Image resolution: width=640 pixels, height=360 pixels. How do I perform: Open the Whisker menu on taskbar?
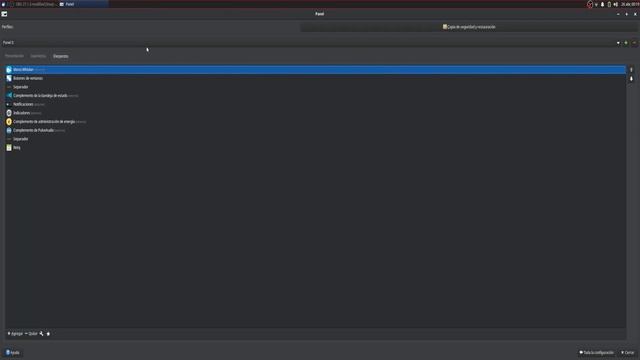(4, 4)
